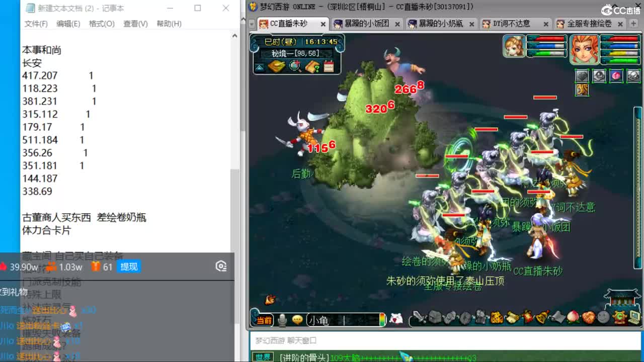
Task: Open the grey stone statue icon
Action: coord(481,317)
